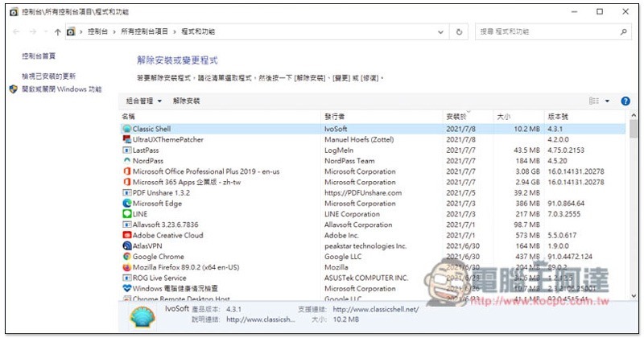
Task: Click the Manuel Hoefs (Zottel) publisher cell
Action: coord(359,140)
